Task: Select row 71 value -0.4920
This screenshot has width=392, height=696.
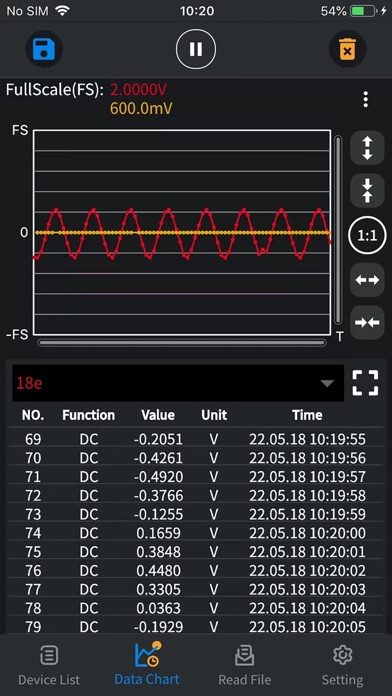Action: pyautogui.click(x=158, y=477)
